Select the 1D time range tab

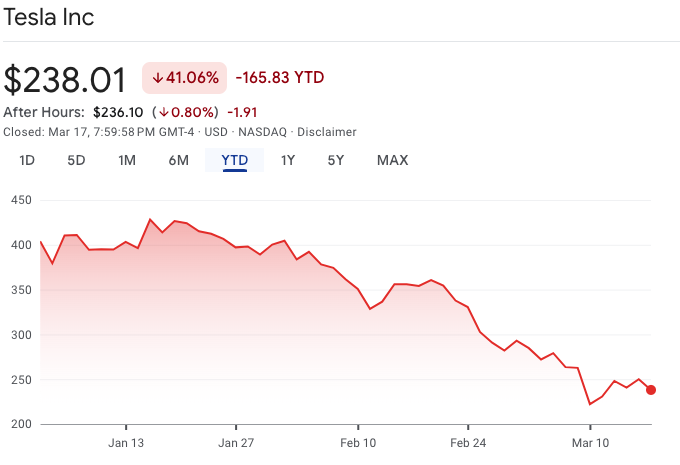(27, 160)
